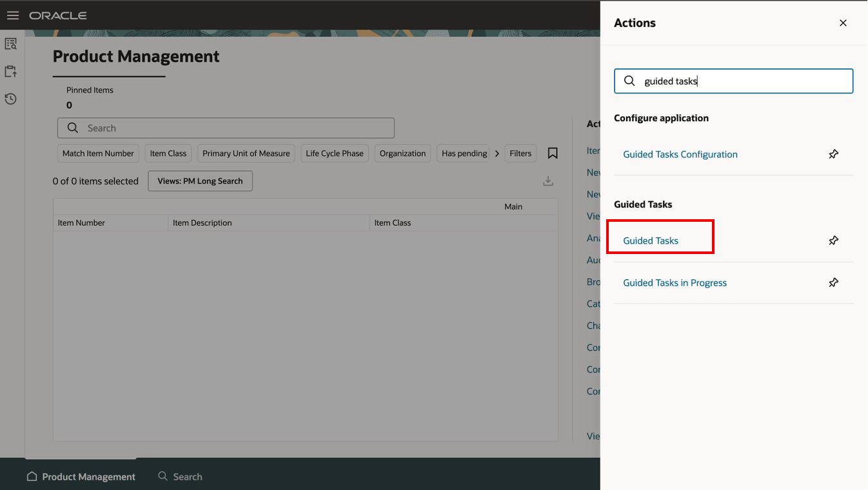Screen dimensions: 868x490
Task: Click the magnifier in the Actions search box
Action: coord(629,81)
